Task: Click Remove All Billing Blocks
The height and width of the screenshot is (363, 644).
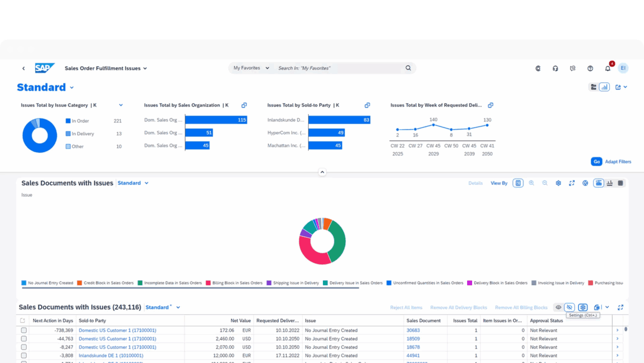Action: 521,307
